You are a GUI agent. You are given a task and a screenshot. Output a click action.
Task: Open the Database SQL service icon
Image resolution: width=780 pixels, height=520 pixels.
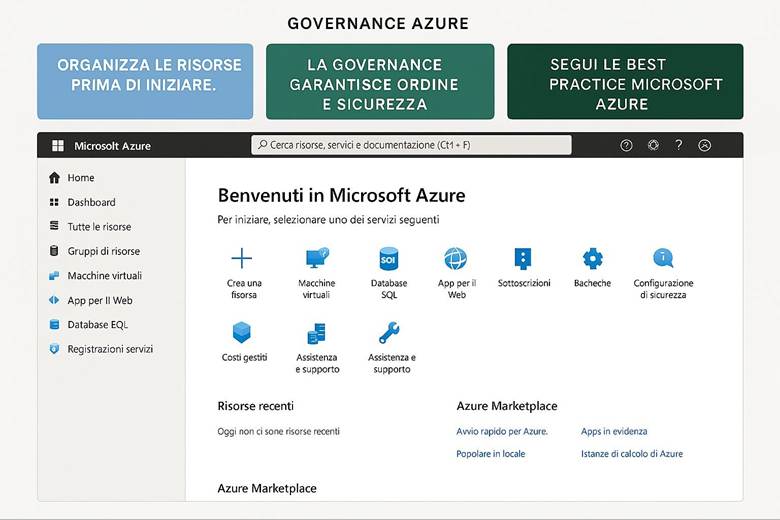[x=388, y=259]
